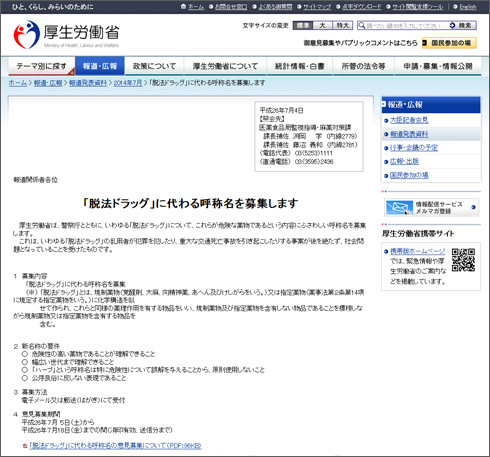Click the round arrow on メルマガ登録 banner
This screenshot has width=490, height=457.
[473, 207]
